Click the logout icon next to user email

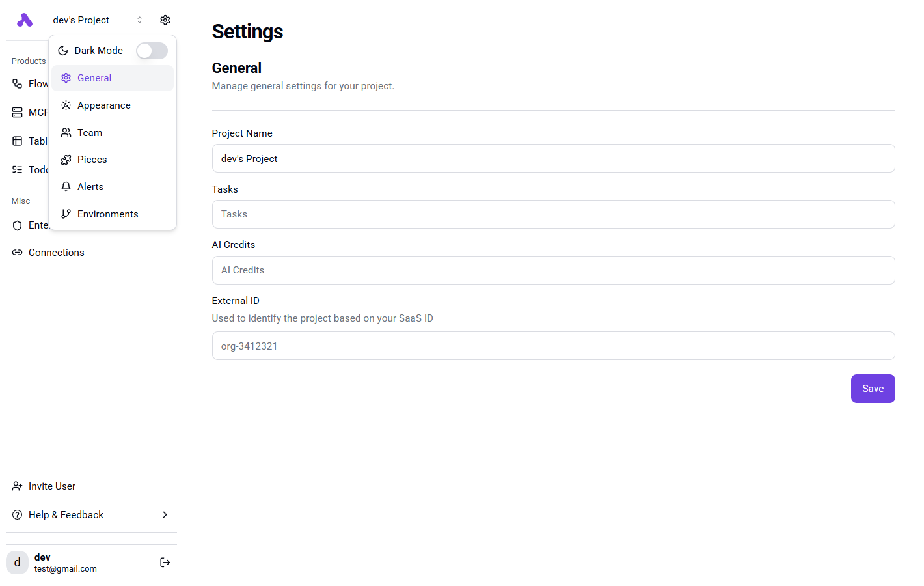tap(165, 563)
